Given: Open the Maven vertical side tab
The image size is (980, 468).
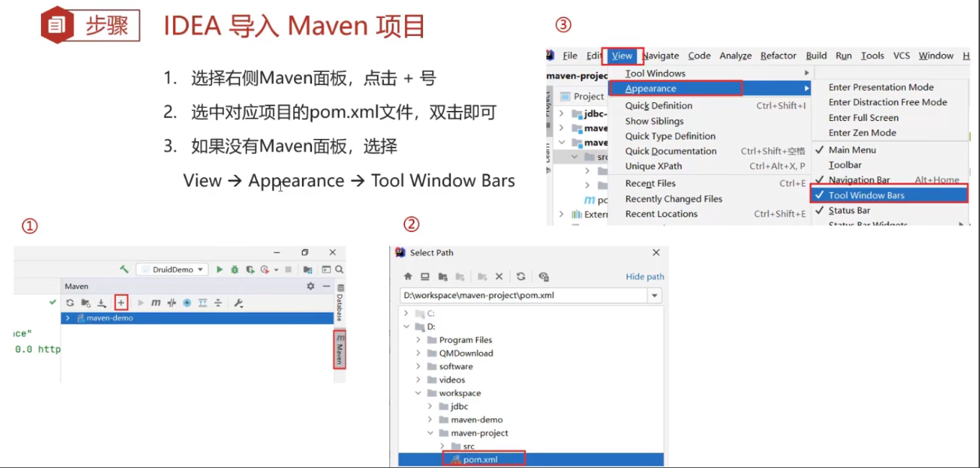Looking at the screenshot, I should pos(340,349).
